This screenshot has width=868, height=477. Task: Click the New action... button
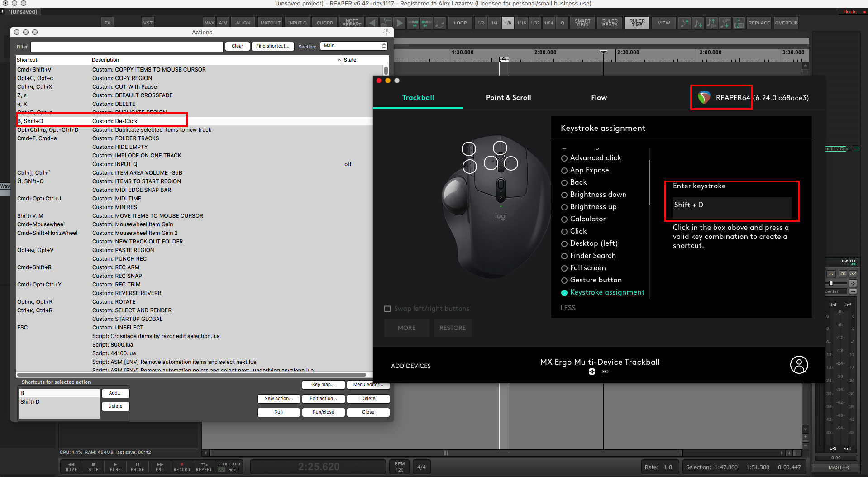click(278, 399)
